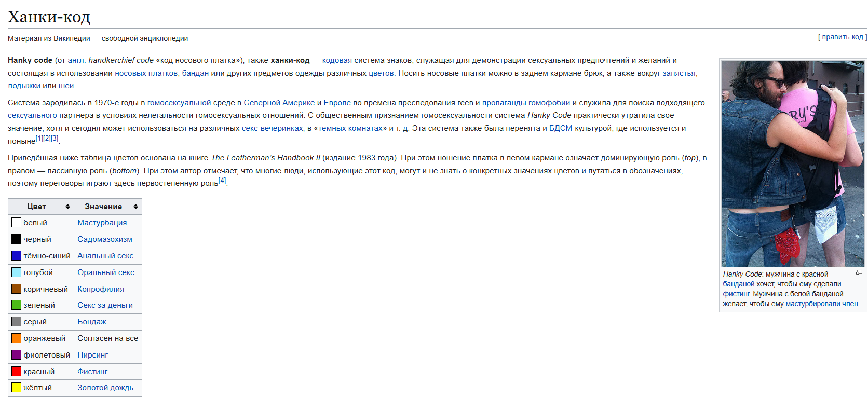Click the gray swatch for серый

[17, 322]
